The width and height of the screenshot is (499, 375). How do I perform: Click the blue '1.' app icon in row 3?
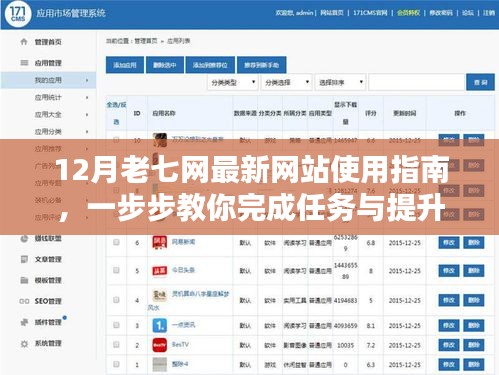(160, 325)
